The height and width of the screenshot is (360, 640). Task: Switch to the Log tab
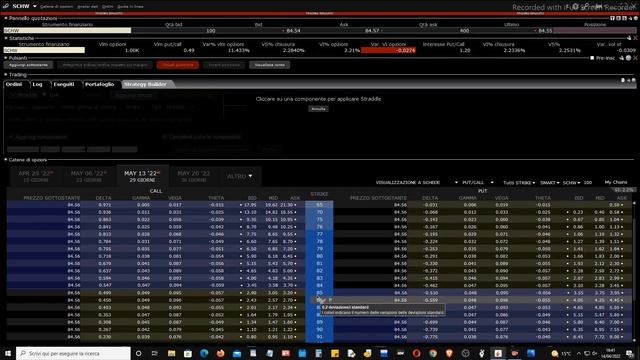38,84
